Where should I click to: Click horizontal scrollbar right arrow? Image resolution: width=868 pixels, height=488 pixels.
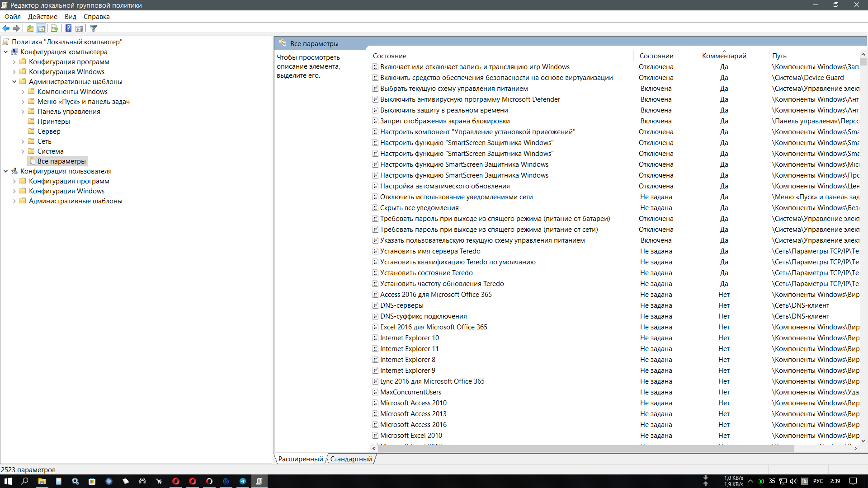pos(855,449)
